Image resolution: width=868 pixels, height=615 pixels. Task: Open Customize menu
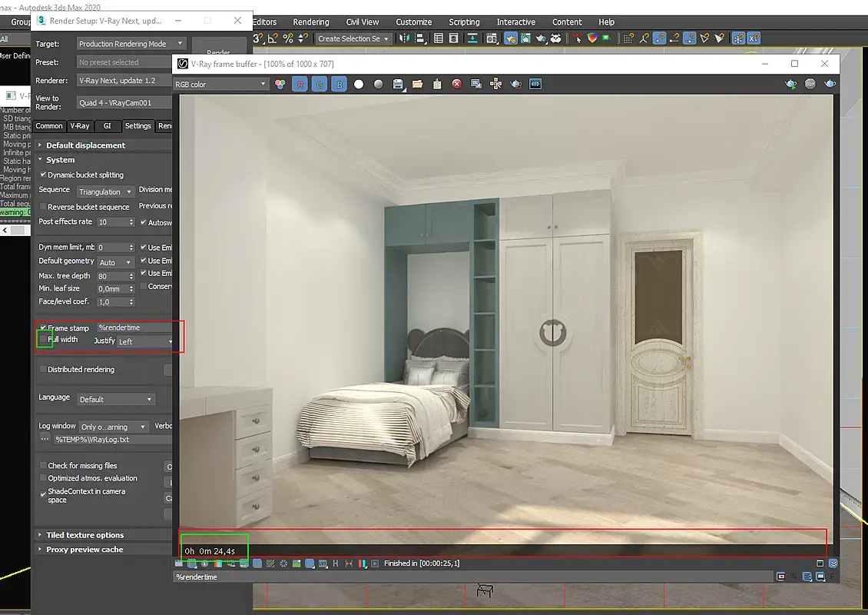[413, 22]
